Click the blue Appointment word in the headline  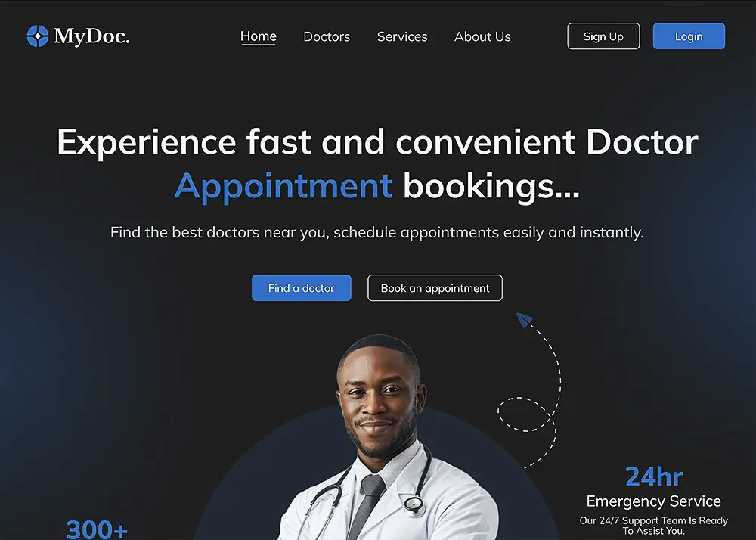[283, 186]
